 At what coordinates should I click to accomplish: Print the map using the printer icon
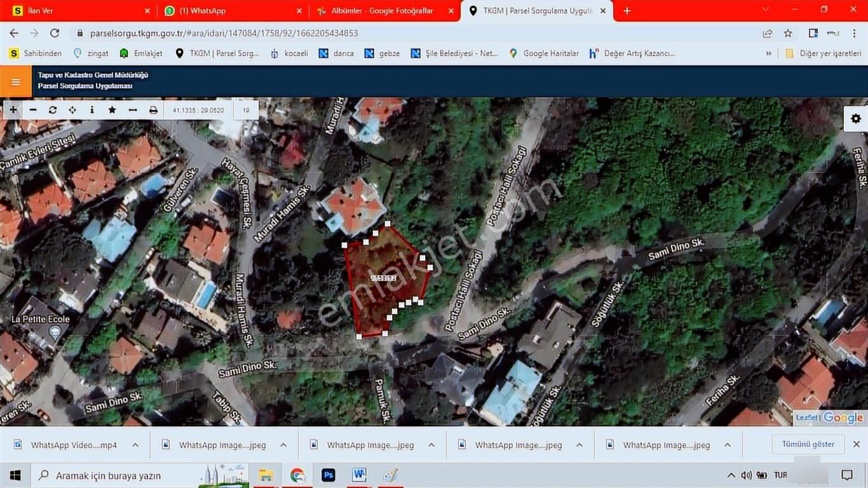(x=153, y=109)
